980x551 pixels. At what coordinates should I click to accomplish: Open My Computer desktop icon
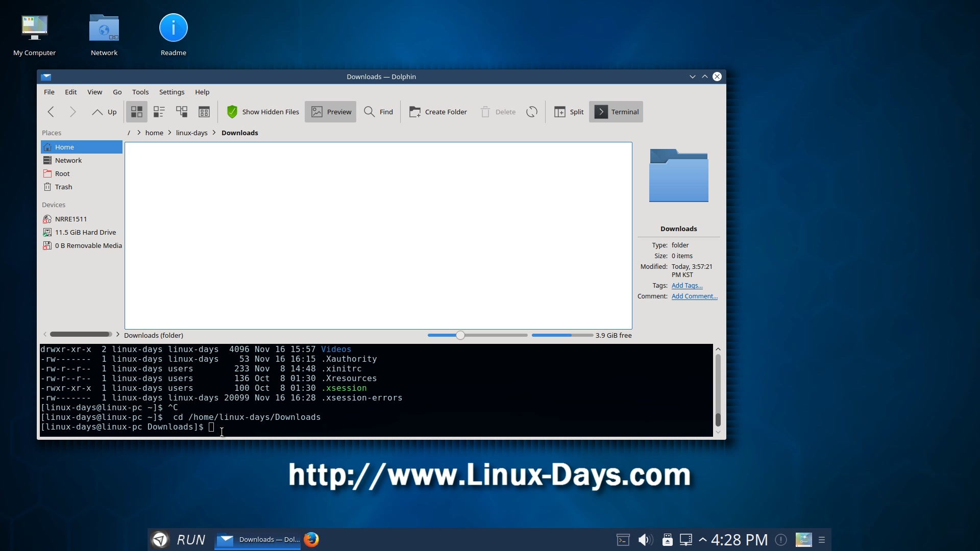[34, 35]
